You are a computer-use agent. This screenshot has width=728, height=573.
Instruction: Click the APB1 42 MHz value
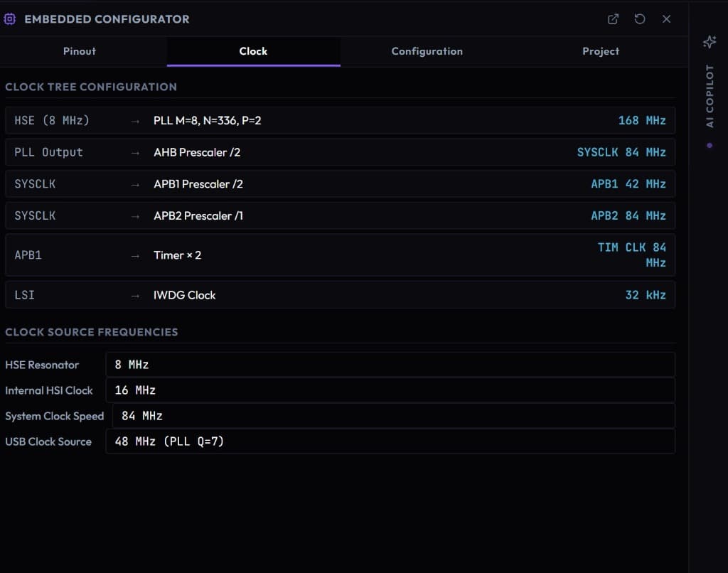(x=628, y=184)
